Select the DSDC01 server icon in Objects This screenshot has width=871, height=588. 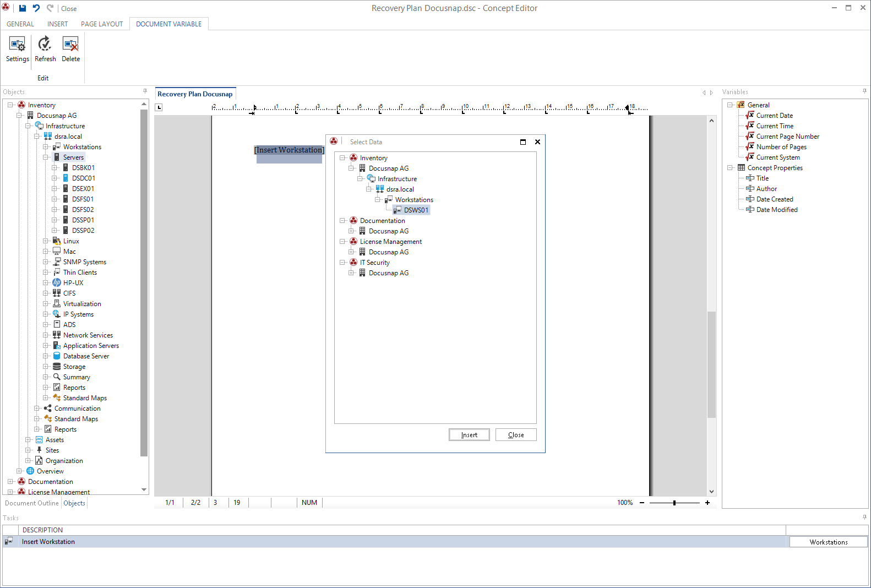66,178
